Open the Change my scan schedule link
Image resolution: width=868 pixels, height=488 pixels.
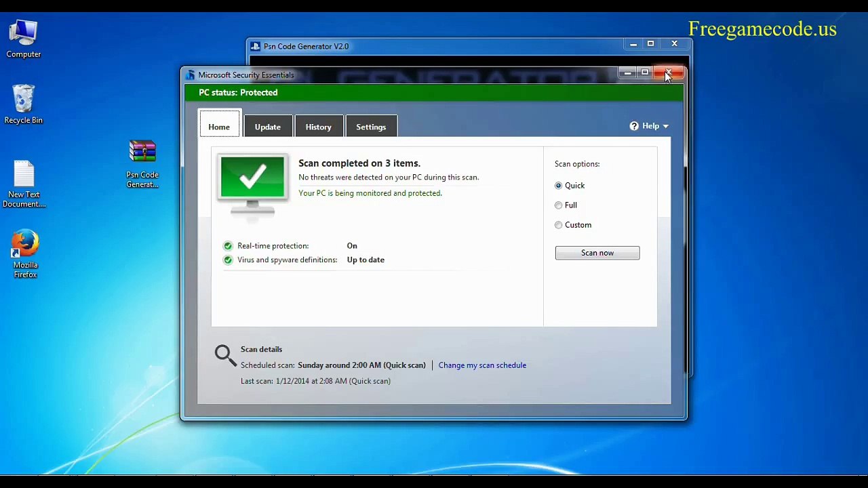coord(482,365)
